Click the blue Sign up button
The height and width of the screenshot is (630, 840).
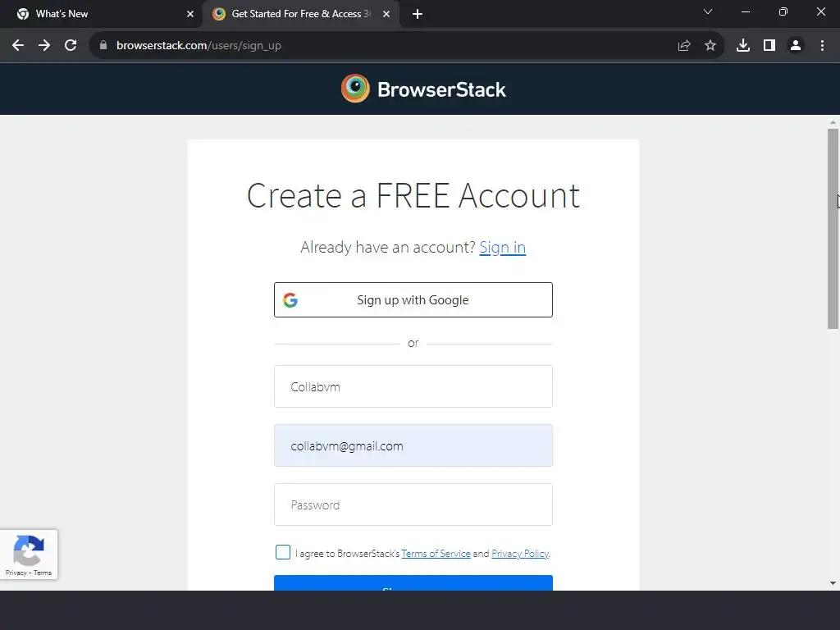[413, 583]
